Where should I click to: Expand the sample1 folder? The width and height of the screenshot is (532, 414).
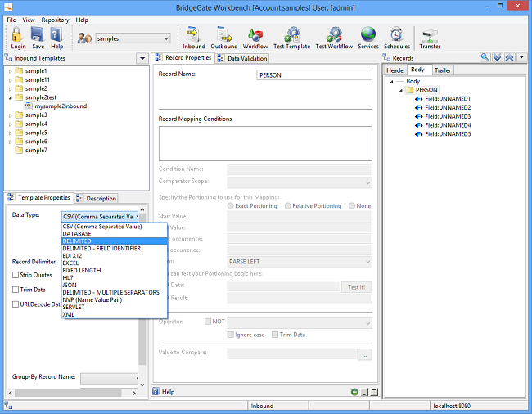[10, 71]
